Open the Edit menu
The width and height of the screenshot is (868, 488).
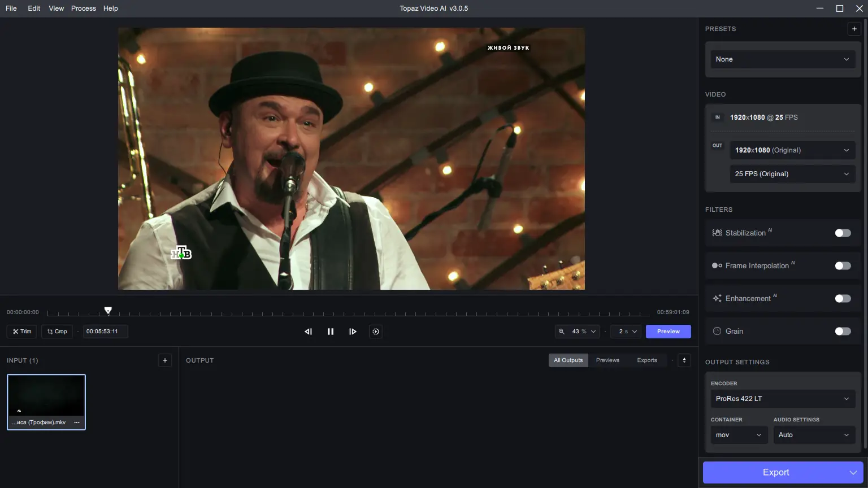tap(34, 8)
